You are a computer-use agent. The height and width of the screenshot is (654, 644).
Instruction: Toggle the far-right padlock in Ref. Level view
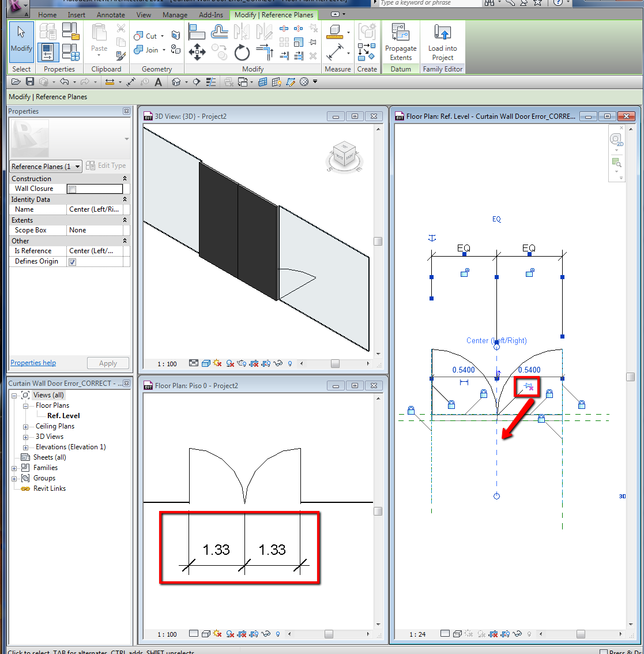(581, 404)
